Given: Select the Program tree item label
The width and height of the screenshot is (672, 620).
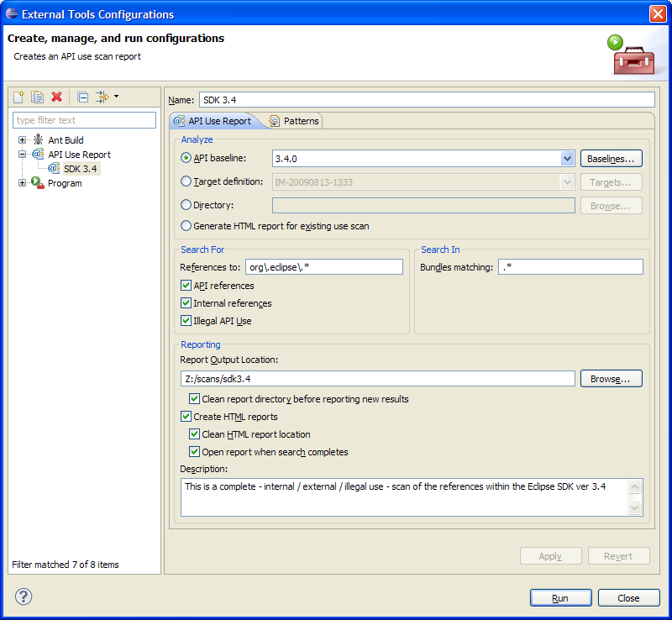Looking at the screenshot, I should pos(65,183).
